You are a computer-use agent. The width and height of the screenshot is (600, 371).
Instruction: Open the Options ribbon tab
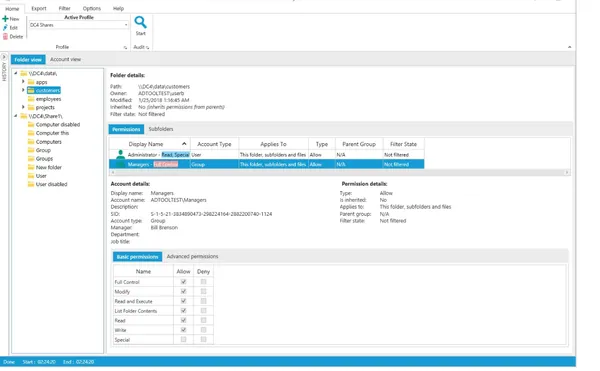[91, 8]
